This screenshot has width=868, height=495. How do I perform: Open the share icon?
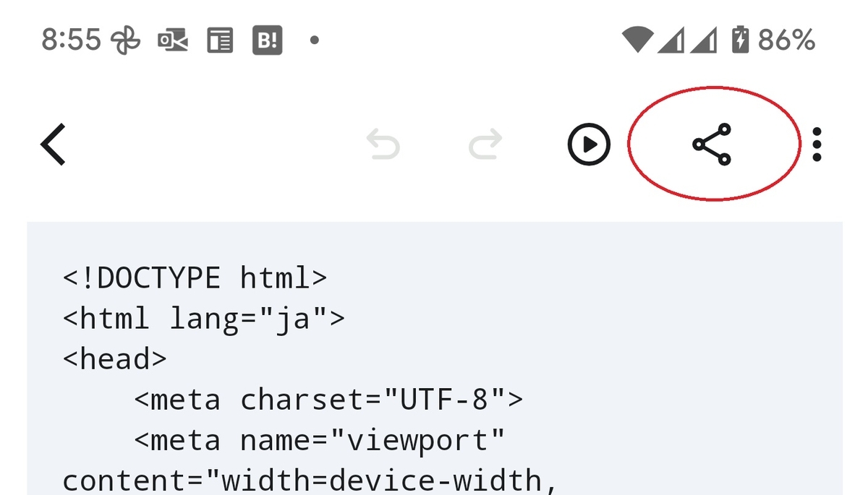pyautogui.click(x=712, y=145)
